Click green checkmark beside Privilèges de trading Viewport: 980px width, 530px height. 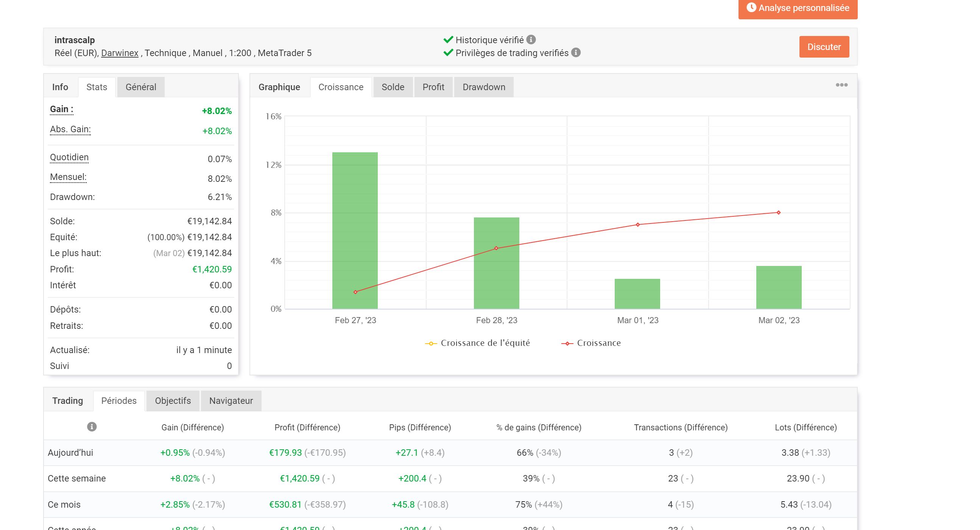coord(448,53)
